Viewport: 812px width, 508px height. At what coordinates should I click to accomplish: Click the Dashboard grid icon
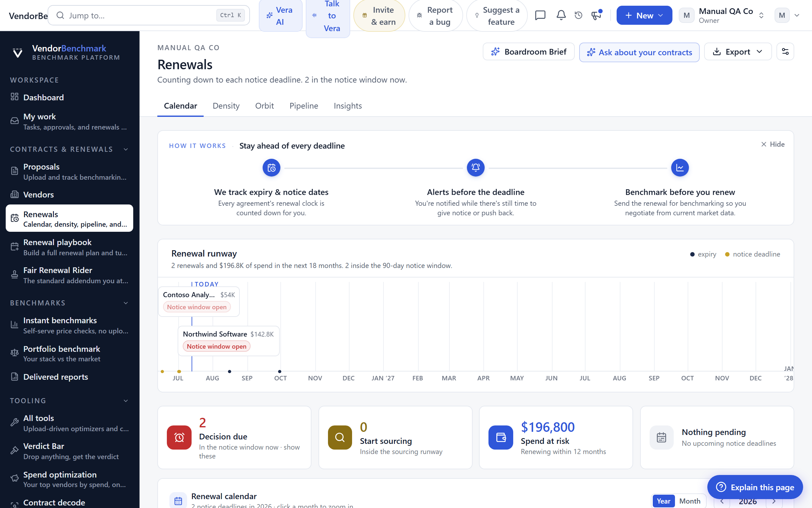[x=14, y=97]
